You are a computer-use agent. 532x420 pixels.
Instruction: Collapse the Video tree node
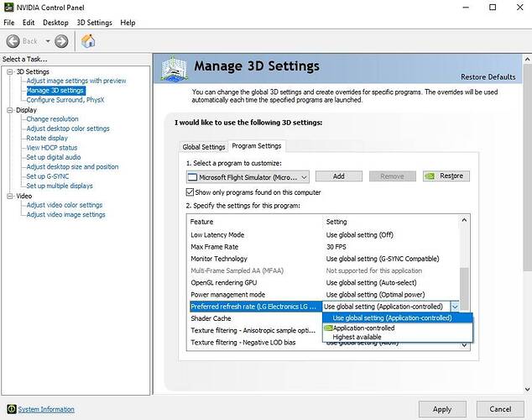10,196
